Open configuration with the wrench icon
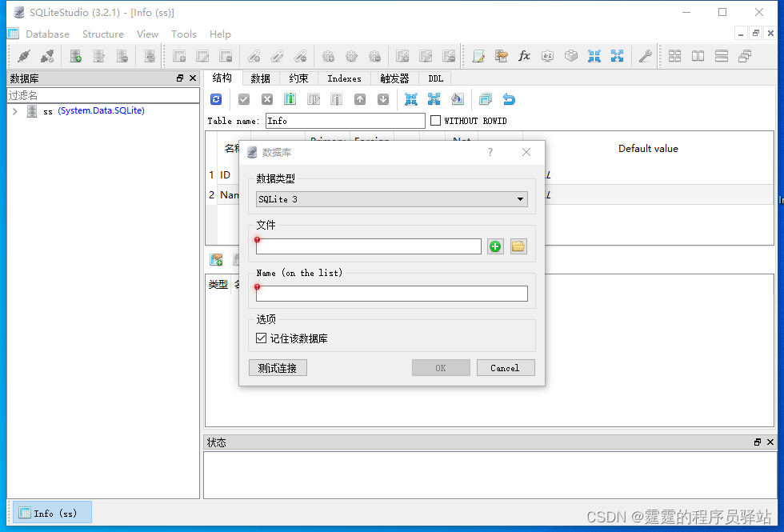This screenshot has height=532, width=784. pos(645,56)
